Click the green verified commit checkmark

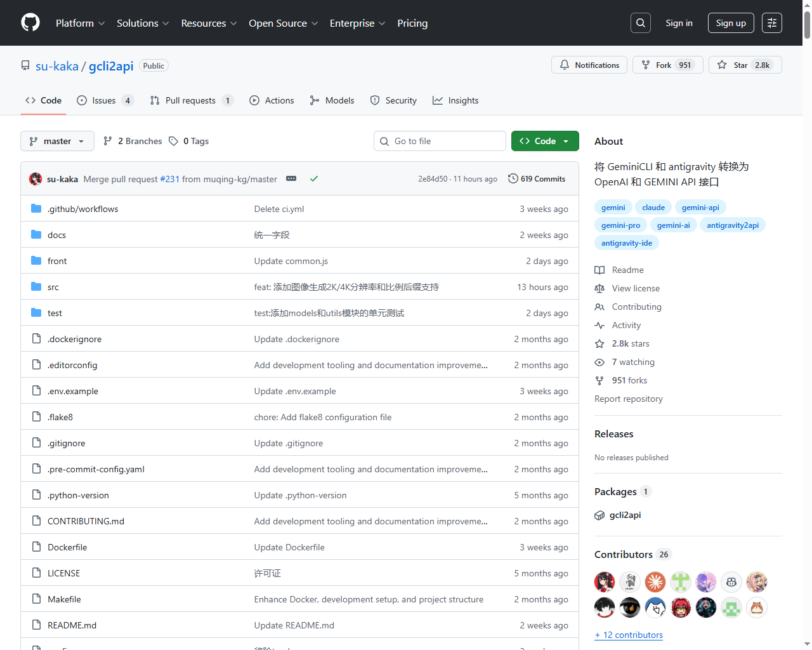pos(314,178)
